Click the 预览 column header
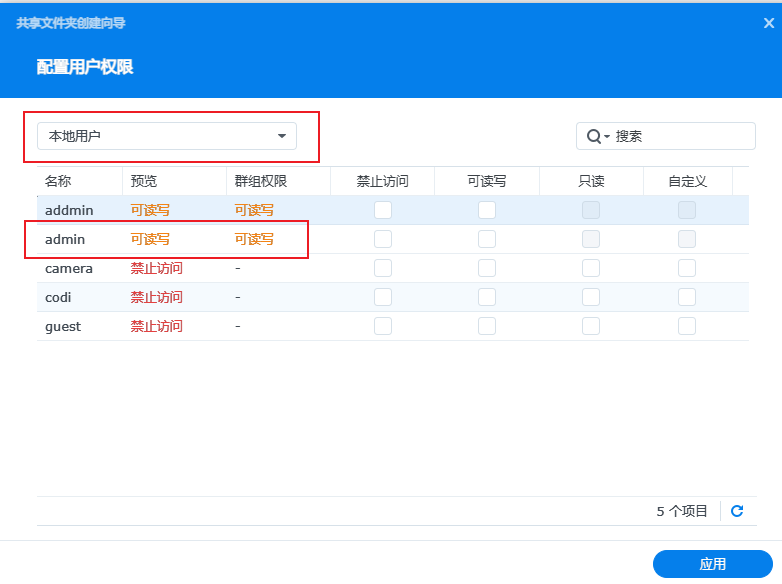 pos(144,181)
